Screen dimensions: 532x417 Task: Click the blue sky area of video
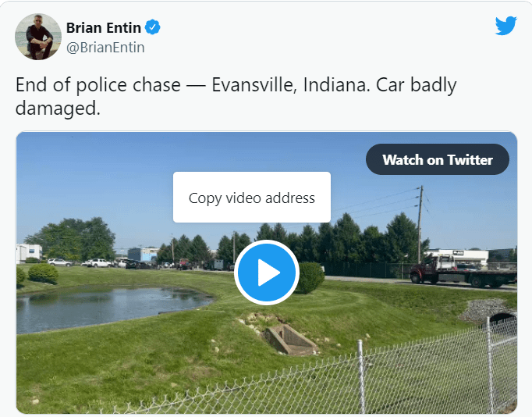(136, 176)
